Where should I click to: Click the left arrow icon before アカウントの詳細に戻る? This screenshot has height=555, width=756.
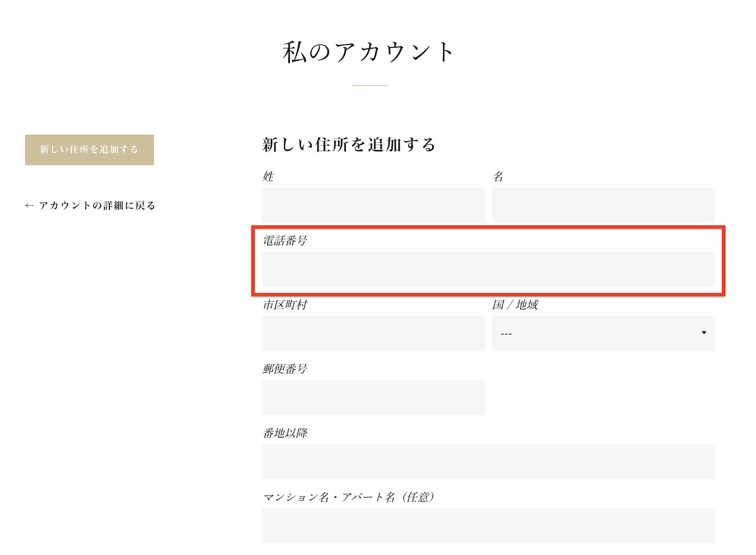coord(29,206)
